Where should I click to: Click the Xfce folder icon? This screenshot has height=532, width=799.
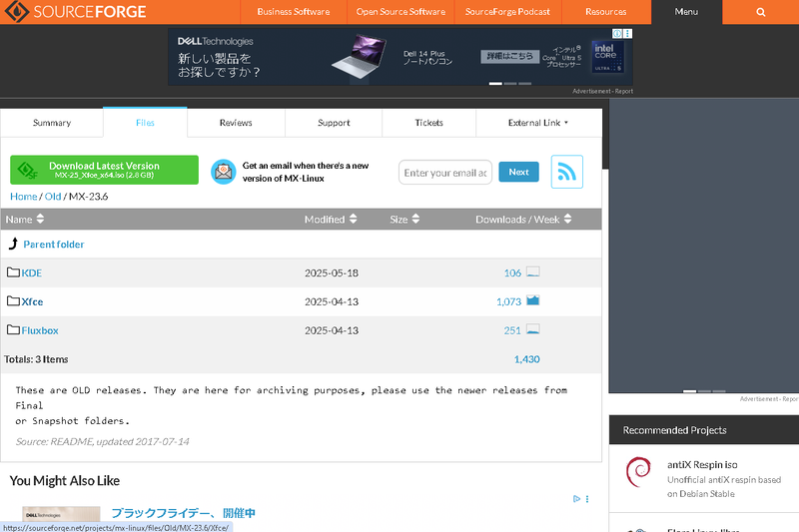point(13,300)
